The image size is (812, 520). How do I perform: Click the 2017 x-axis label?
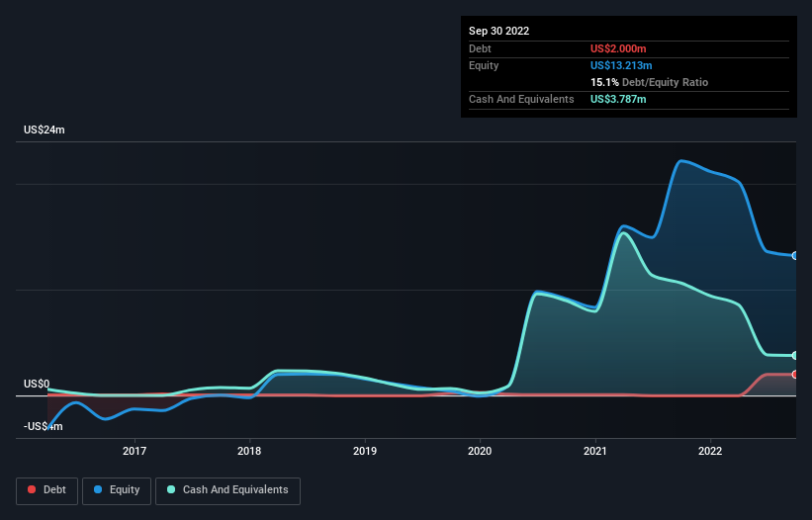click(135, 451)
